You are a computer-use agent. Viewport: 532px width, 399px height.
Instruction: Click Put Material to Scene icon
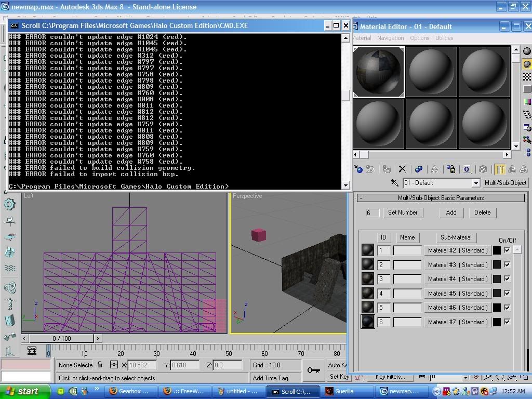[370, 169]
